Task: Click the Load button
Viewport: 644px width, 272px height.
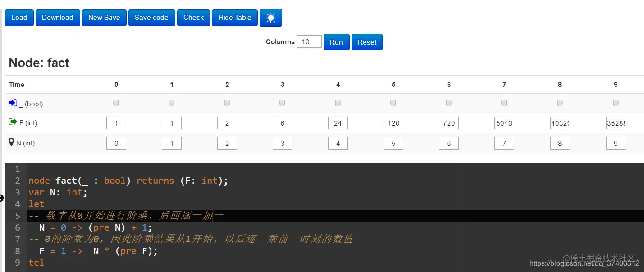Action: [19, 18]
